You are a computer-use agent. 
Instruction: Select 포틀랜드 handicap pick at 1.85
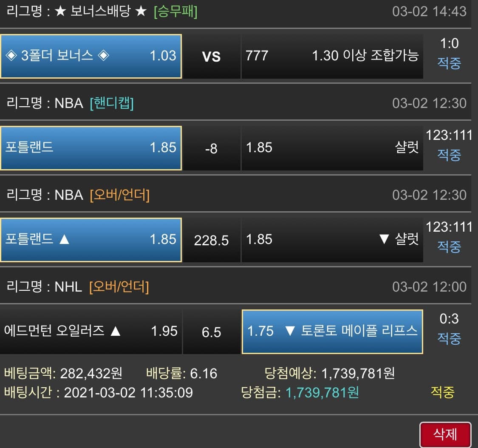91,148
